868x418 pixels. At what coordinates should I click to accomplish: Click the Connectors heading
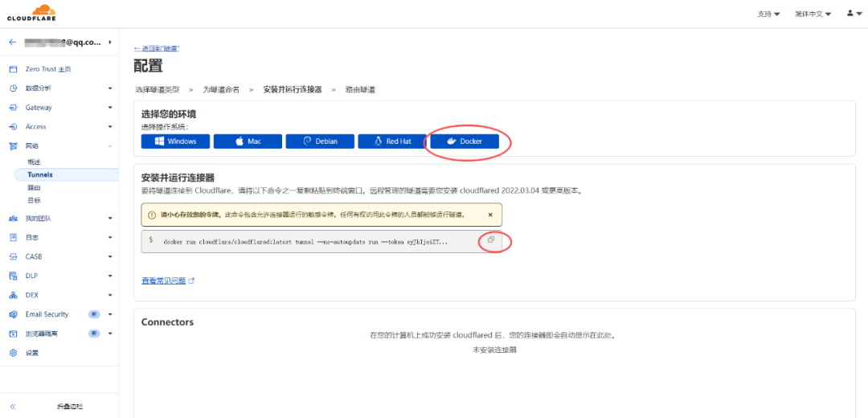tap(168, 322)
